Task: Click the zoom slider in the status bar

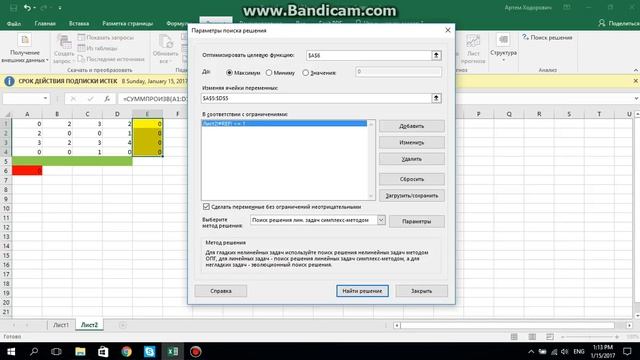Action: 591,337
